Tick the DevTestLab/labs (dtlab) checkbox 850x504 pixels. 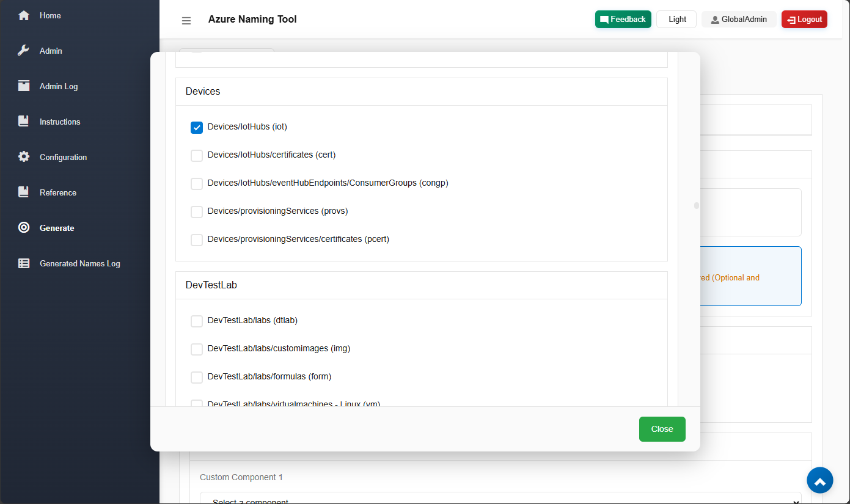(x=197, y=321)
